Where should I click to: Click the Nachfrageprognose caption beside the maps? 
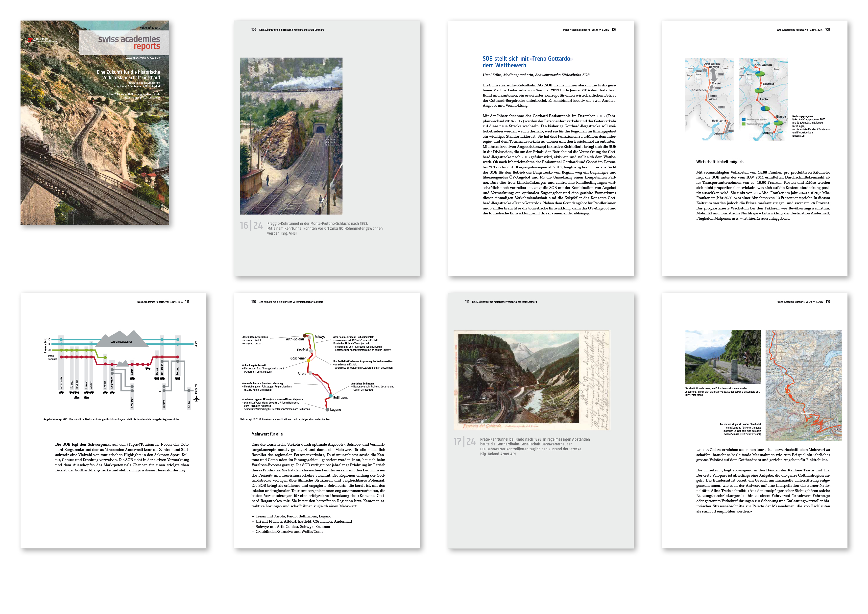point(811,126)
